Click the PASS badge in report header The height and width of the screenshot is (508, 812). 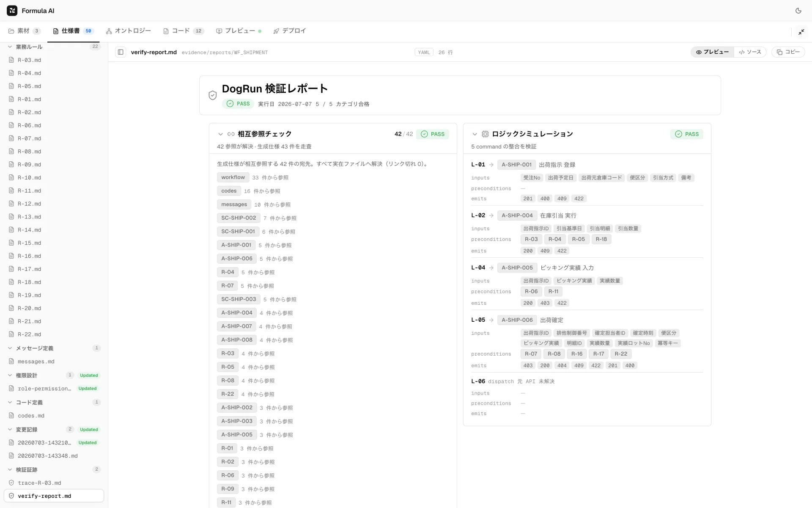(x=238, y=104)
